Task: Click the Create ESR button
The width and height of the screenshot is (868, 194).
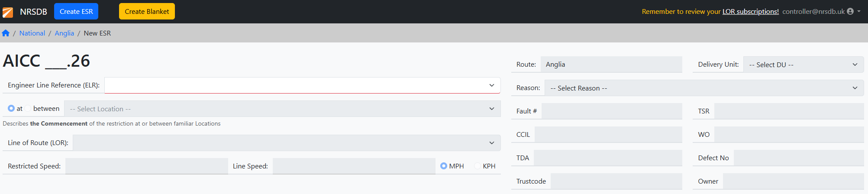Action: pyautogui.click(x=76, y=11)
